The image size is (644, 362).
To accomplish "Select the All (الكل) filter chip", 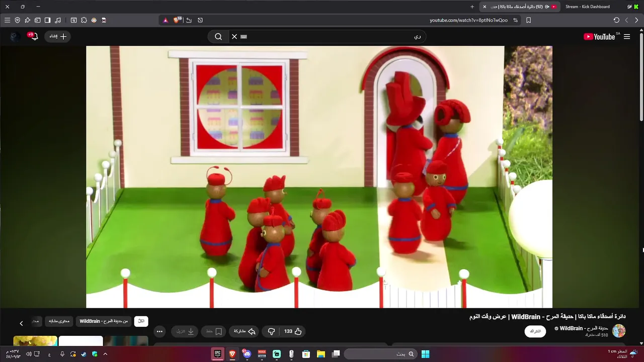I will (141, 321).
